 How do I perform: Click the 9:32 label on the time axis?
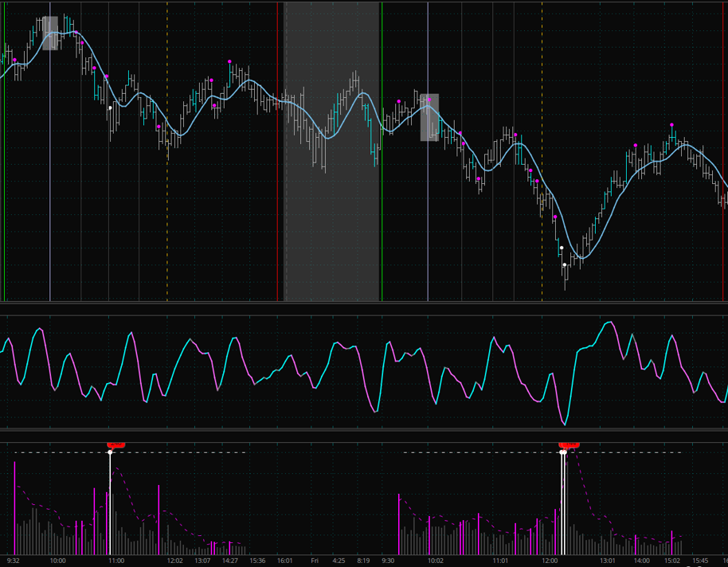pos(14,561)
